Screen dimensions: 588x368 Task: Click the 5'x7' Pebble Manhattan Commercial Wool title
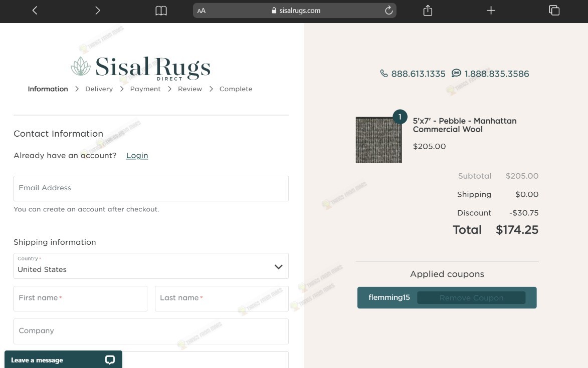pyautogui.click(x=465, y=125)
